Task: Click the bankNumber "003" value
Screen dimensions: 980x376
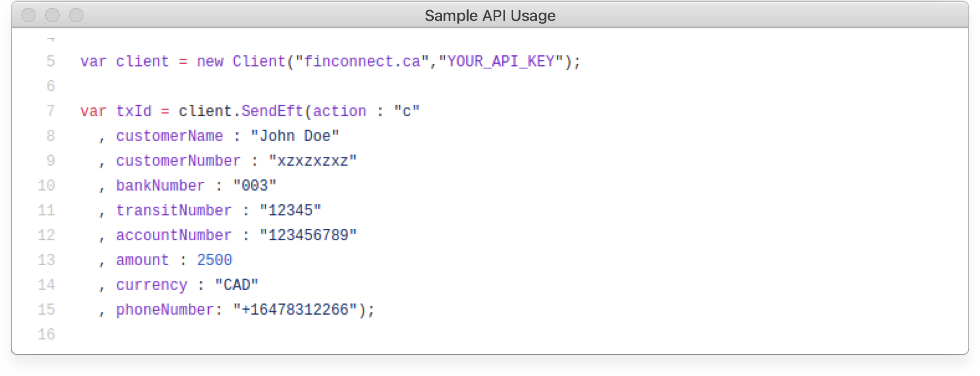Action: tap(254, 185)
